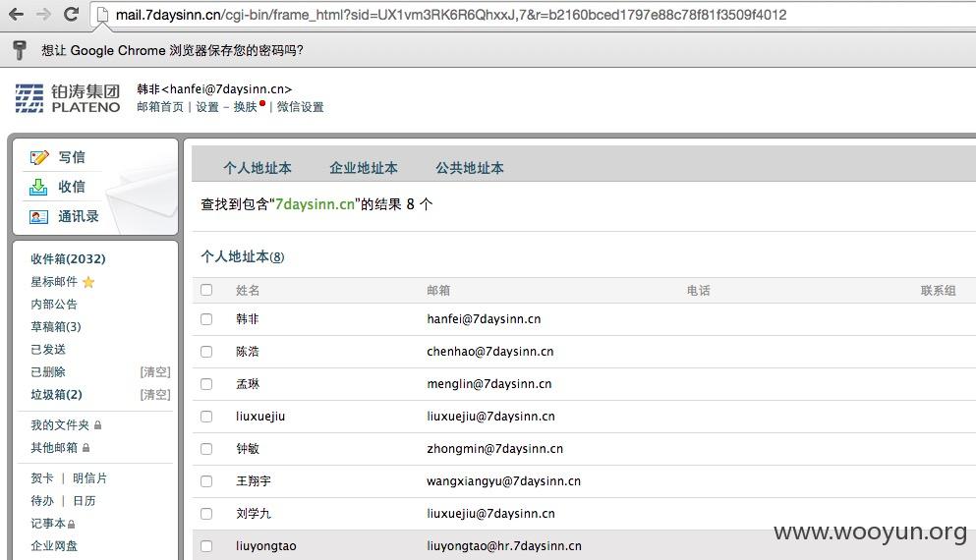Check the box for 王翔宇
This screenshot has width=976, height=560.
(206, 481)
